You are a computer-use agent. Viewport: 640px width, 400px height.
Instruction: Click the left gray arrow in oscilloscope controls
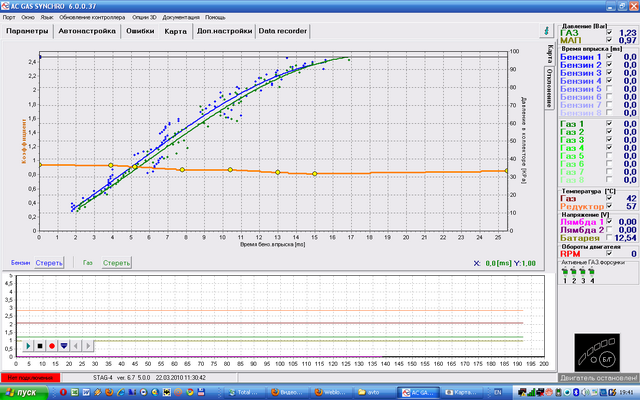[x=77, y=345]
